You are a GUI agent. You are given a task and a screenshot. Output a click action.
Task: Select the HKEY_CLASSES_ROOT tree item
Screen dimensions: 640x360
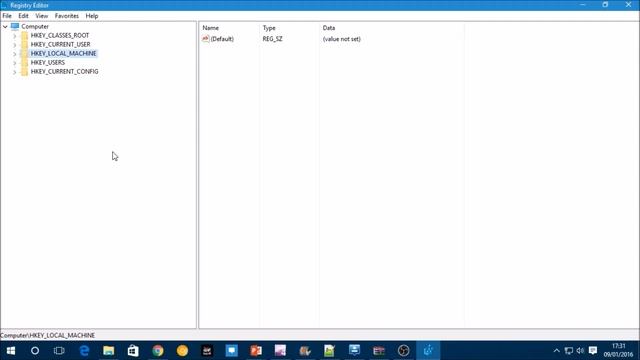pos(60,36)
